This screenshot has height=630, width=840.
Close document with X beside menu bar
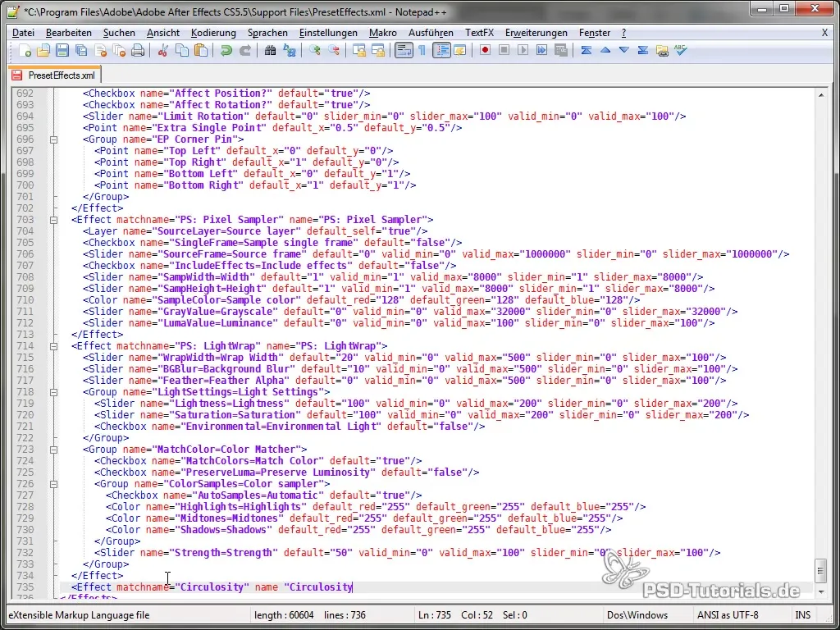[825, 33]
